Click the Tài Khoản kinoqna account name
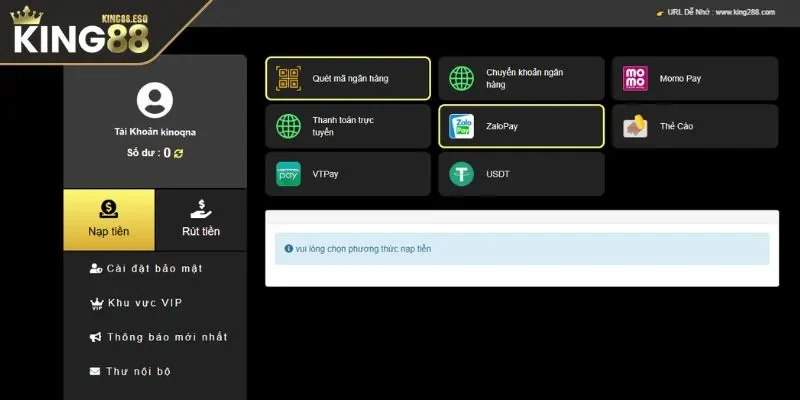Image resolution: width=800 pixels, height=400 pixels. tap(155, 132)
